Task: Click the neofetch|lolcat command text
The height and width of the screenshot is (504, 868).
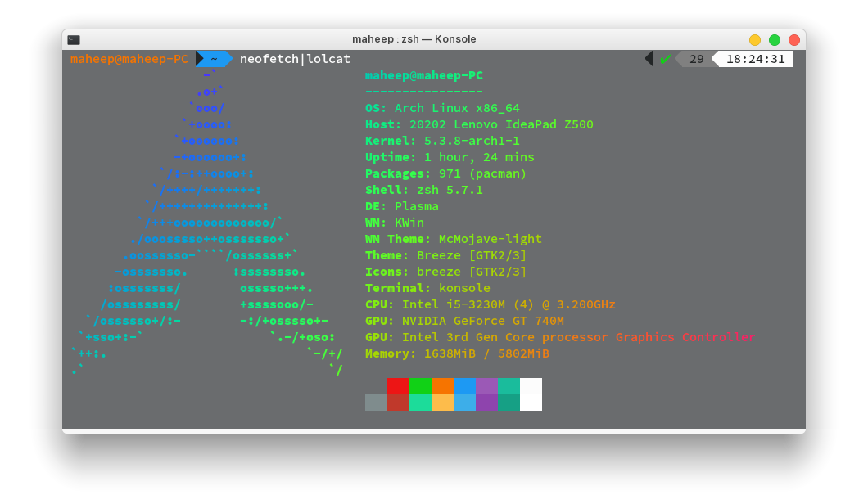Action: point(295,59)
